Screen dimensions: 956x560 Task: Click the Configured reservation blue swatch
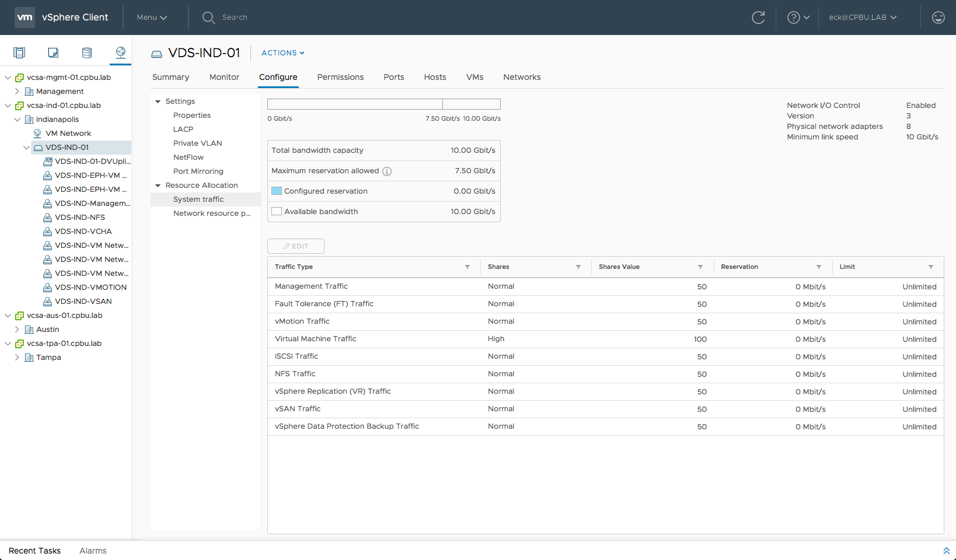coord(277,191)
